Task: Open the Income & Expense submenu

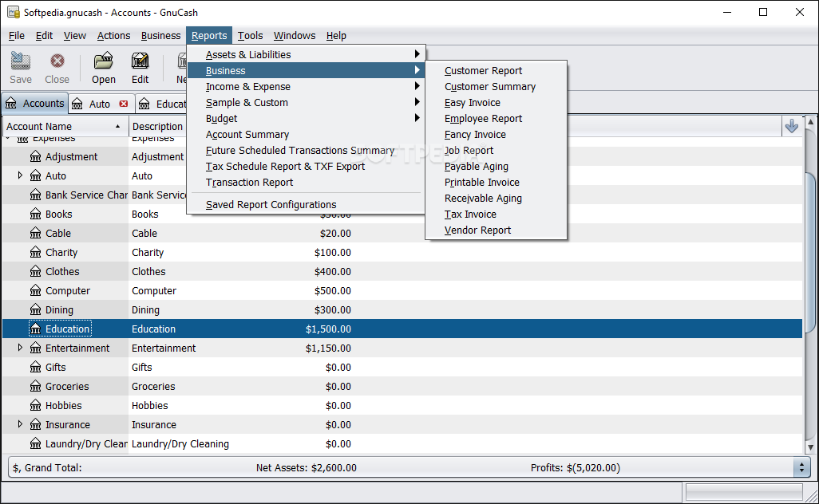Action: pos(306,87)
